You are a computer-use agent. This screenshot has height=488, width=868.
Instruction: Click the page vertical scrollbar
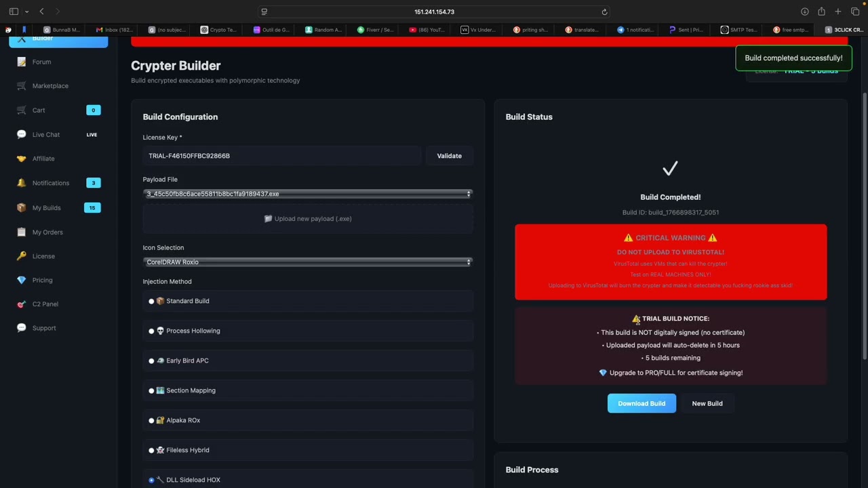click(x=865, y=226)
